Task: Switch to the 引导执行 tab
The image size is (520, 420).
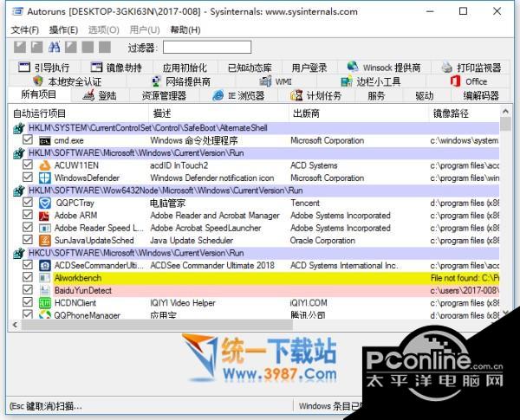Action: [x=44, y=68]
